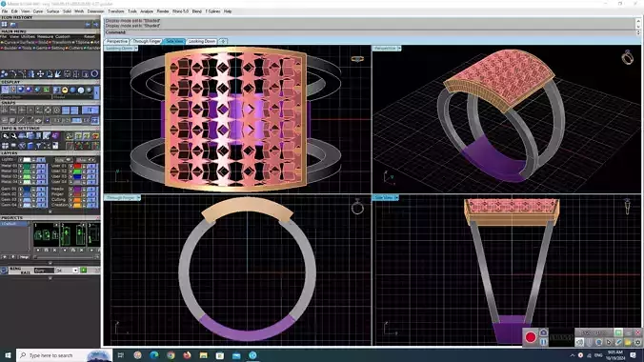
Task: Open the Side View viewport label dropdown
Action: click(x=396, y=197)
